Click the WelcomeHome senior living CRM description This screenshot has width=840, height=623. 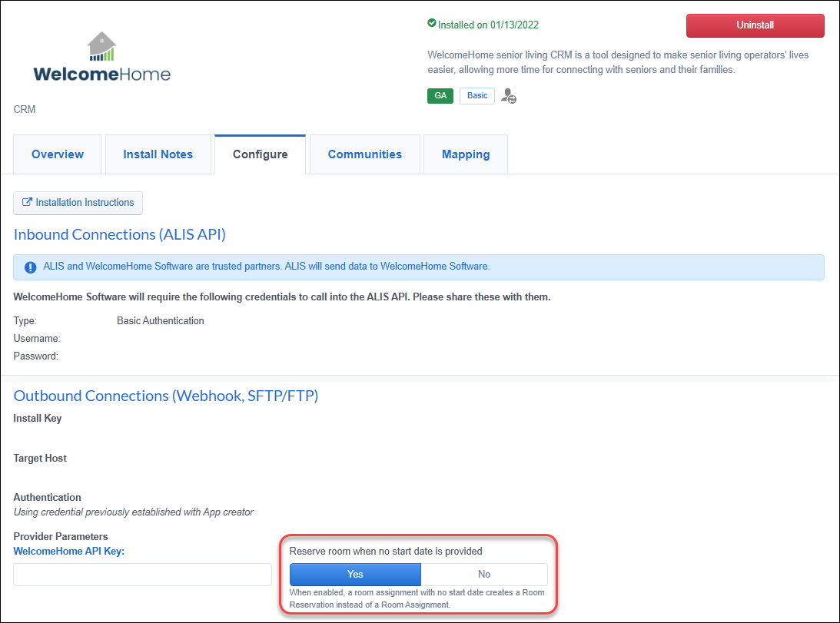(x=618, y=62)
